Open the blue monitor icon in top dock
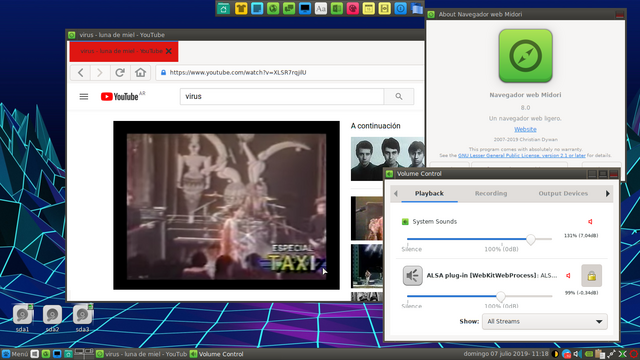Viewport: 640px width, 360px height. pos(304,8)
